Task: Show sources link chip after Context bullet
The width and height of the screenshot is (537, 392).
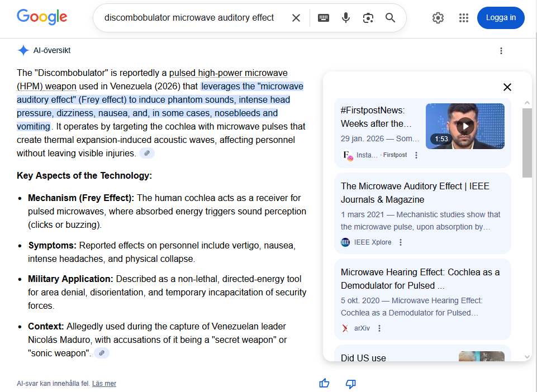Action: click(102, 353)
